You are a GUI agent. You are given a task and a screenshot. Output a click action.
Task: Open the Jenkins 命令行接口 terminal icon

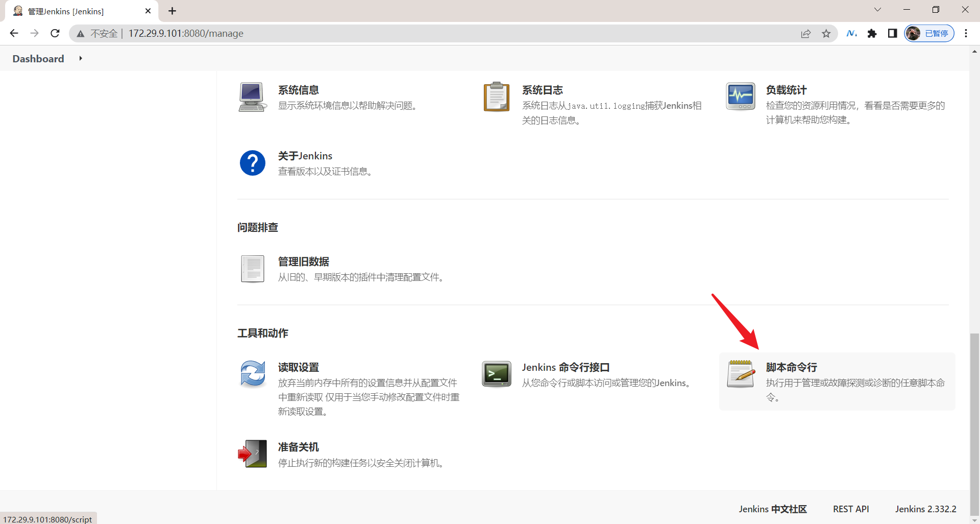point(497,374)
